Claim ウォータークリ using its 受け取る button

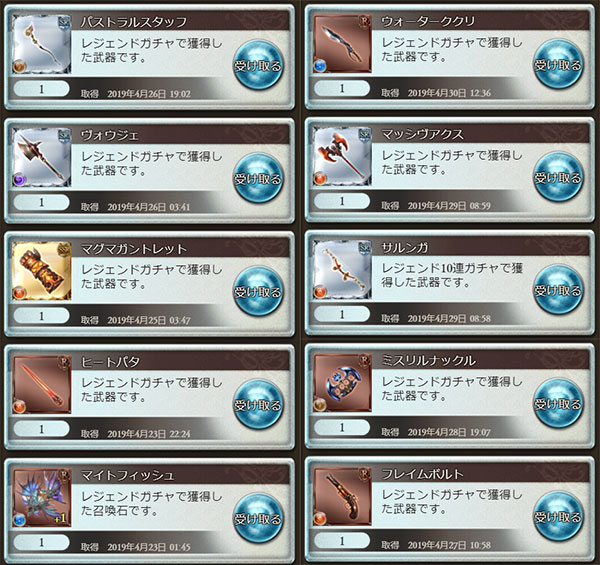tap(558, 64)
